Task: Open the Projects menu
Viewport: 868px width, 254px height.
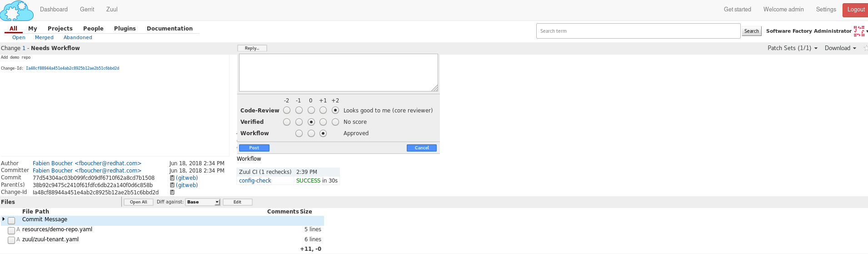Action: pos(60,28)
